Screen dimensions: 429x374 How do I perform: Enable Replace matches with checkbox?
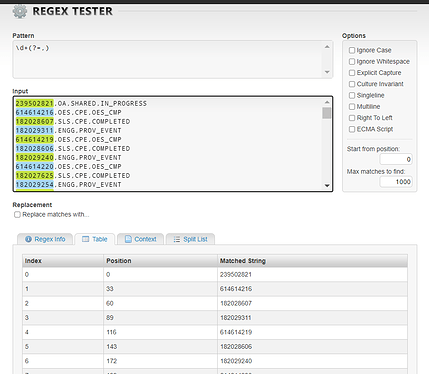[x=17, y=215]
